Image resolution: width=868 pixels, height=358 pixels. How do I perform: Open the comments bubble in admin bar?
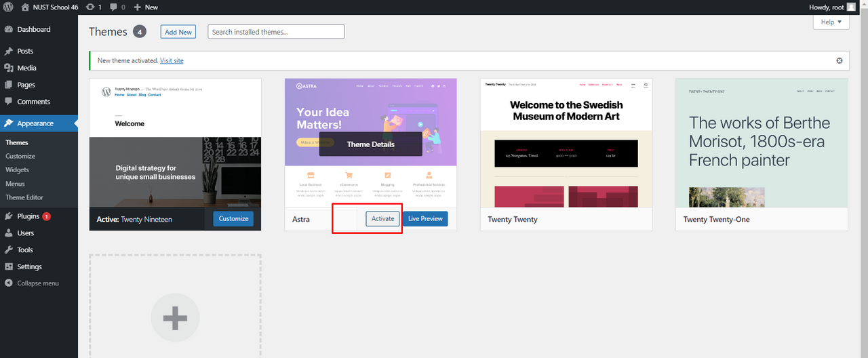pyautogui.click(x=117, y=7)
